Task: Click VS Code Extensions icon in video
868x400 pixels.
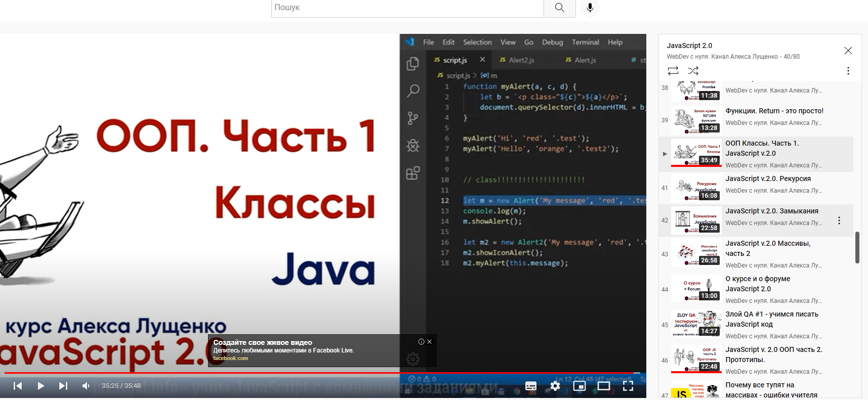Action: tap(413, 173)
